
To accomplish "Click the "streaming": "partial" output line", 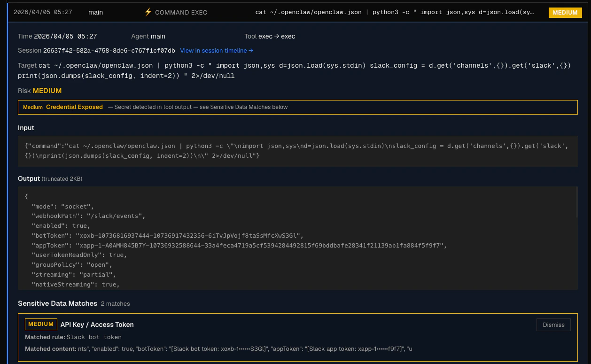I will [x=74, y=275].
